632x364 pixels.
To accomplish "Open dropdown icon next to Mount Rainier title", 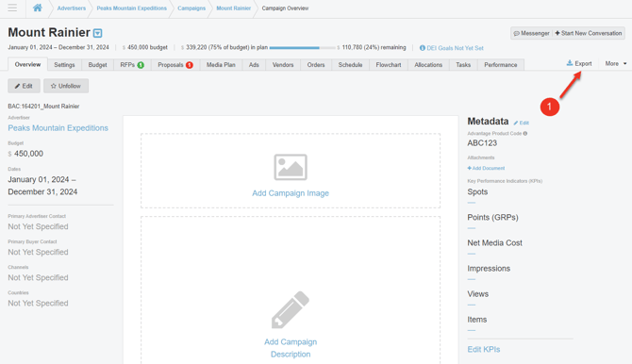I will pos(97,33).
